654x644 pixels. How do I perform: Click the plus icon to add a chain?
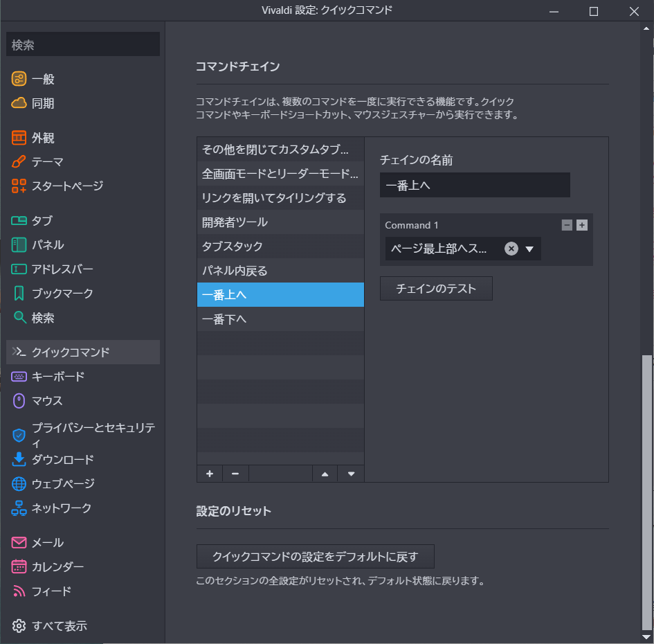click(210, 474)
